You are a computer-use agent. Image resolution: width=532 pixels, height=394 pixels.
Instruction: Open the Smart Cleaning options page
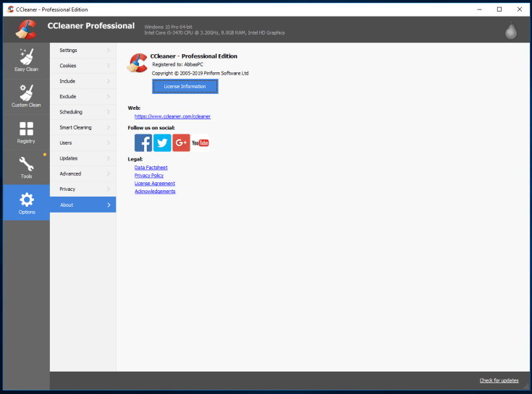(x=83, y=127)
